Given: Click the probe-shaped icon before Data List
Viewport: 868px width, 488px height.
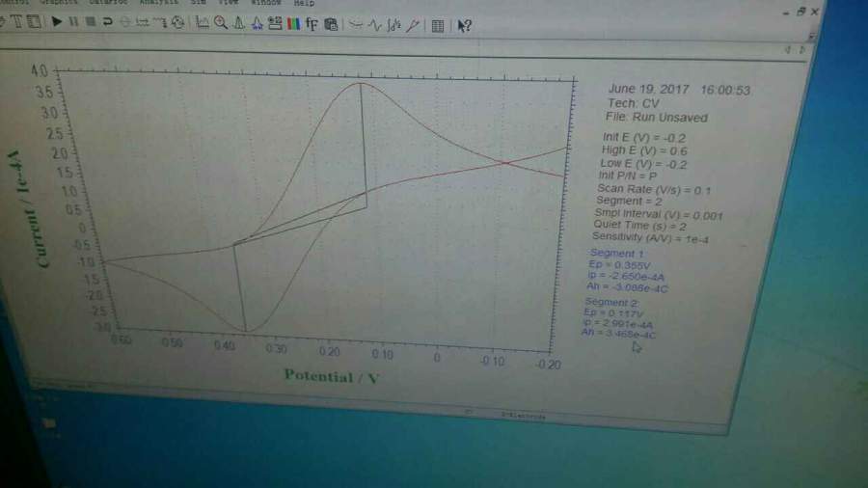Looking at the screenshot, I should 413,25.
